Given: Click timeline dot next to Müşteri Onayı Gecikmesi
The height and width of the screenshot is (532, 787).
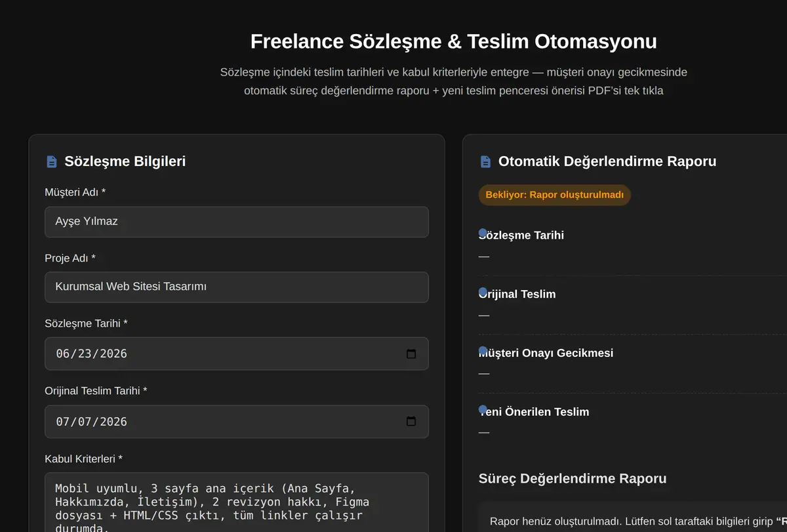Looking at the screenshot, I should click(483, 351).
